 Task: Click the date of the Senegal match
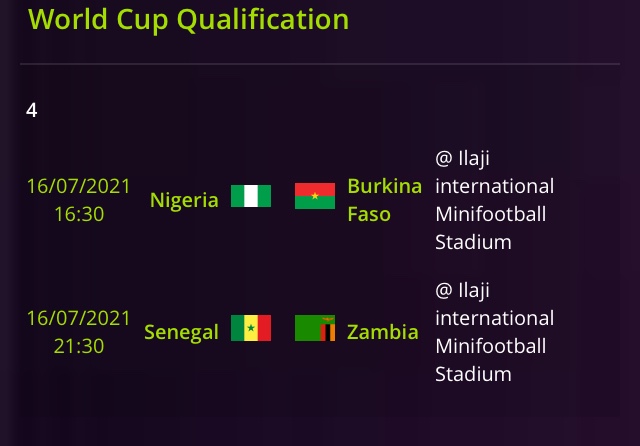point(79,318)
